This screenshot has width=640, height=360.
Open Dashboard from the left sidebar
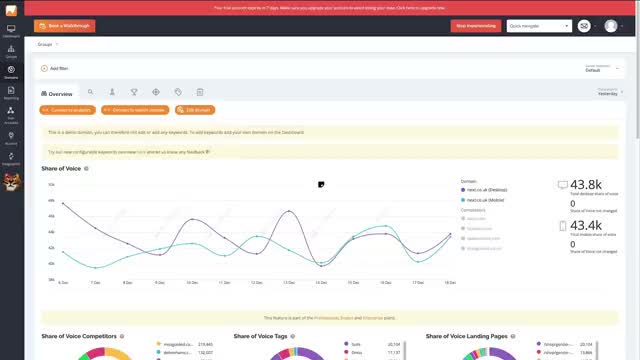(11, 31)
